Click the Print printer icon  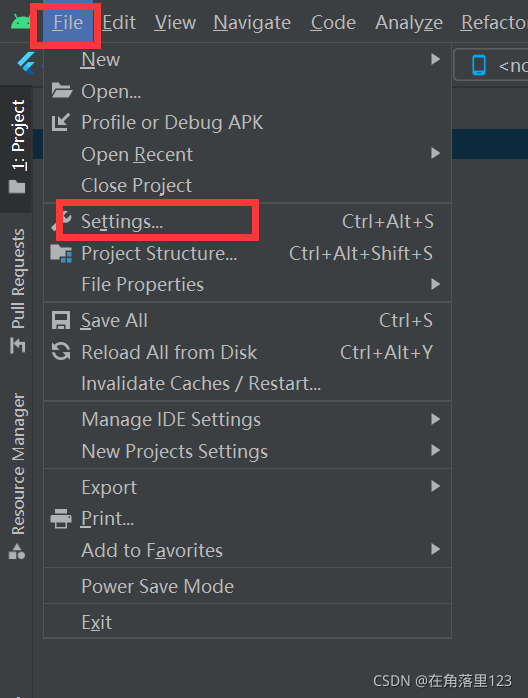point(61,519)
